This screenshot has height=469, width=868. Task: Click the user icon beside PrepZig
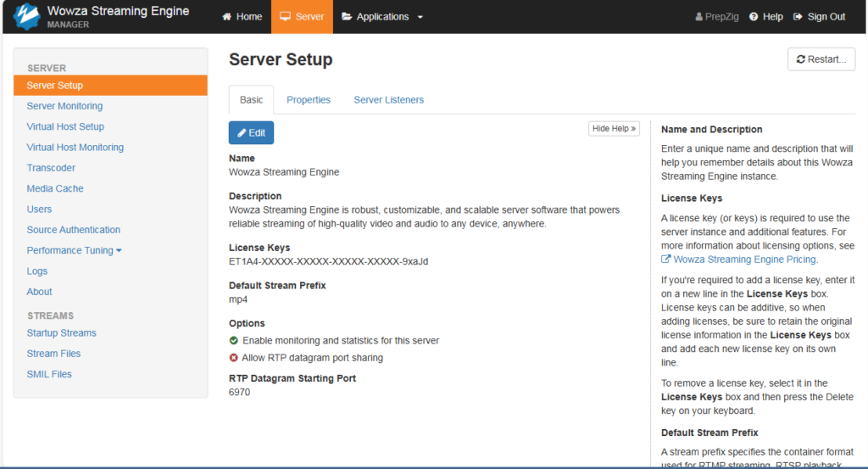point(698,17)
